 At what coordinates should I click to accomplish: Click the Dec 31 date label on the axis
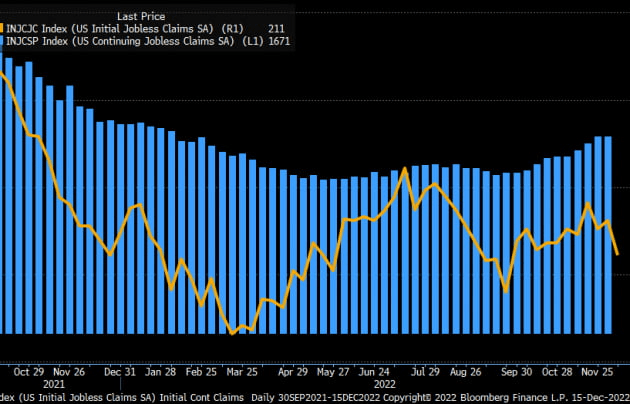coord(118,370)
